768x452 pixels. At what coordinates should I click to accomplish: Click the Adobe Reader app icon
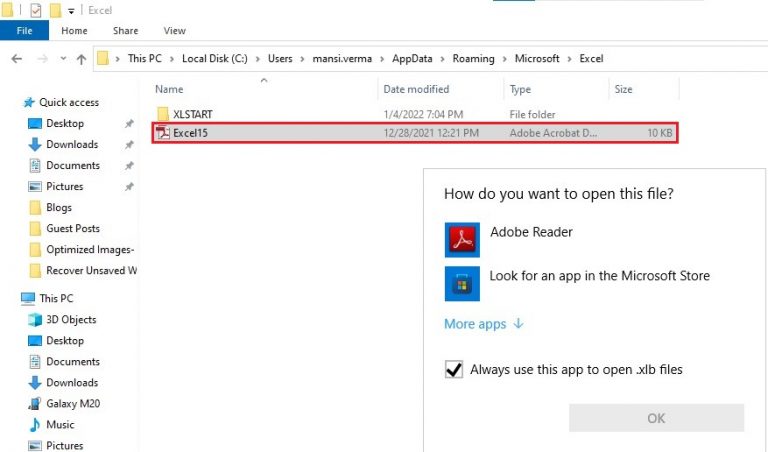(x=462, y=239)
